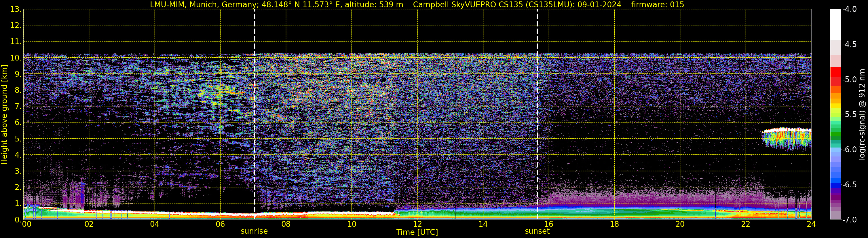Click the 'LMU-MIM, Munich, Germany' station title text
The image size is (868, 238).
coord(204,4)
